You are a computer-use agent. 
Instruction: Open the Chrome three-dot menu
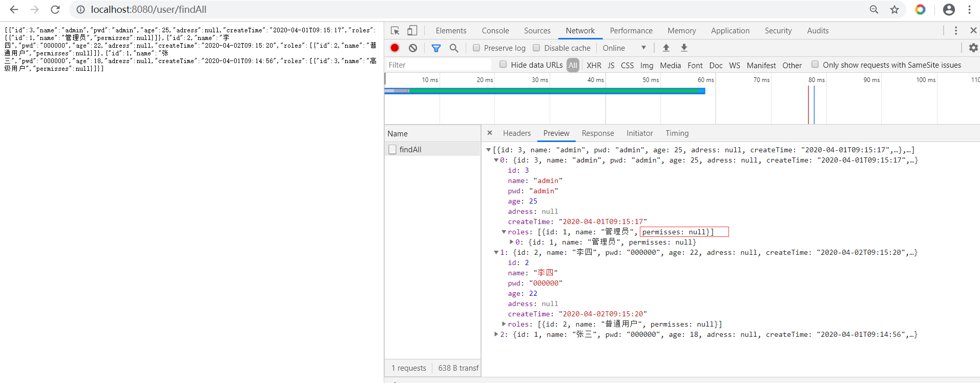[969, 9]
